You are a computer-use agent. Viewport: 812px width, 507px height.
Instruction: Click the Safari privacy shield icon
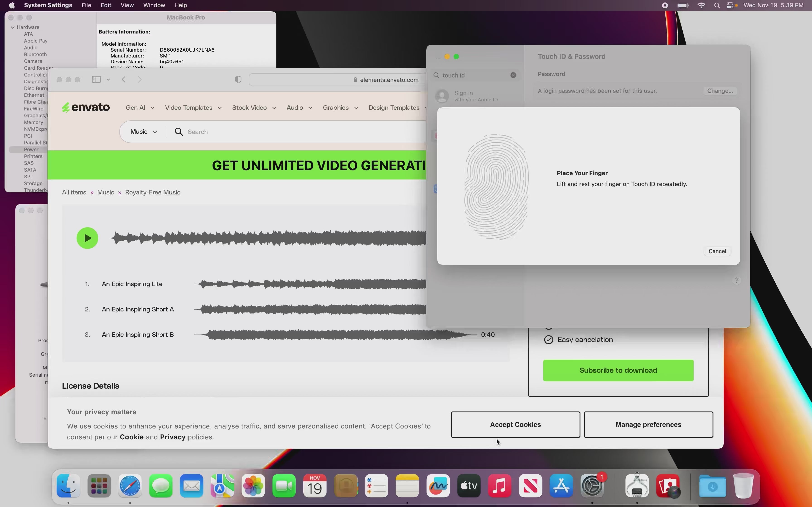(x=238, y=79)
